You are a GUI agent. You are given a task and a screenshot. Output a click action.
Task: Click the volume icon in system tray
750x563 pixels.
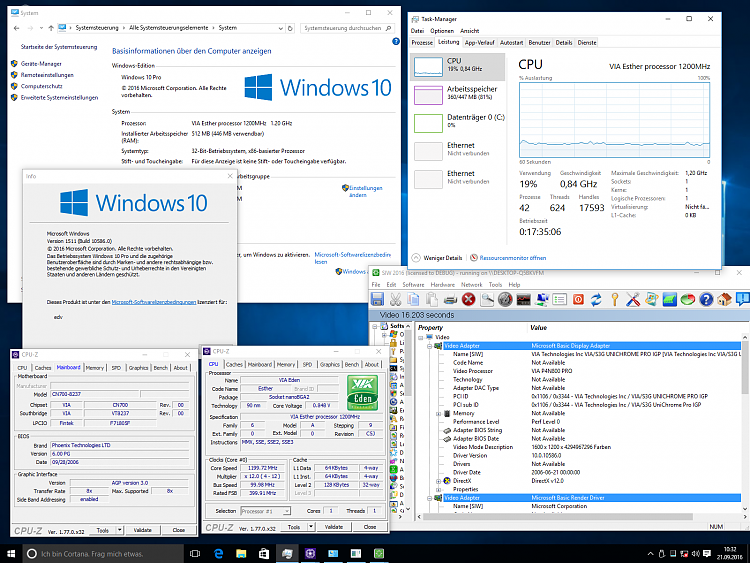(x=695, y=553)
